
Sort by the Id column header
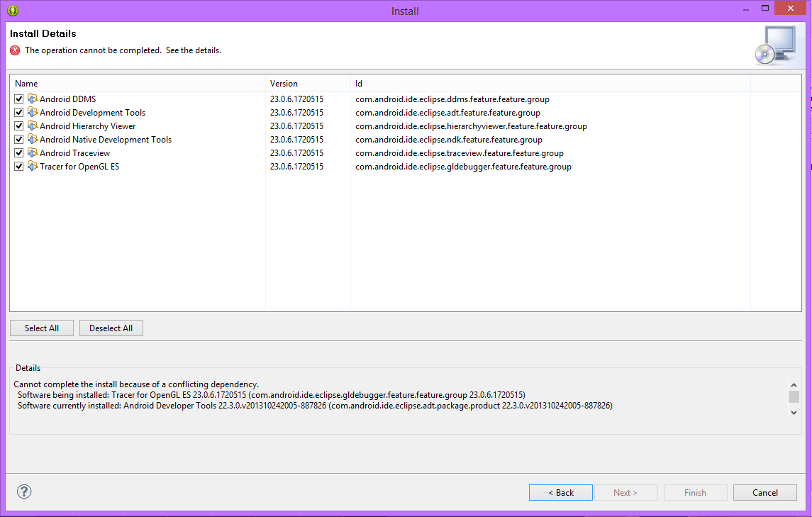point(550,84)
